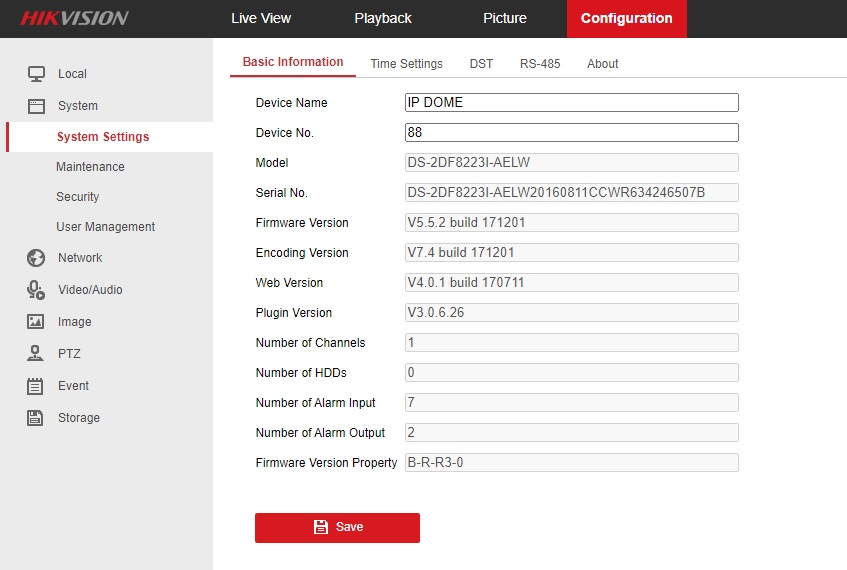Click the Storage floppy disk icon
Image resolution: width=847 pixels, height=570 pixels.
(x=36, y=418)
